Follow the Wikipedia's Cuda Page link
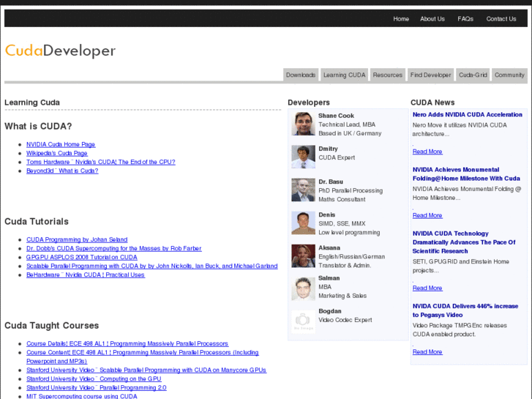The width and height of the screenshot is (532, 399). click(x=57, y=153)
